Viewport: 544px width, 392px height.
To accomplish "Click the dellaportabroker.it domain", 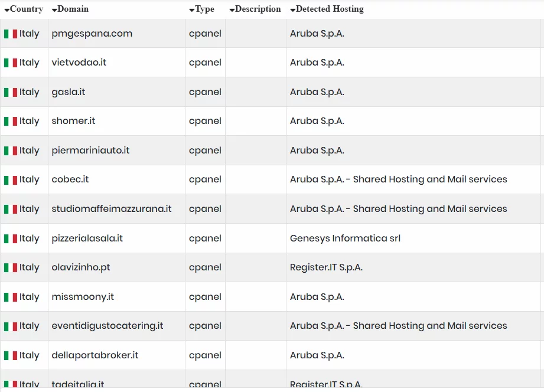I will point(95,355).
